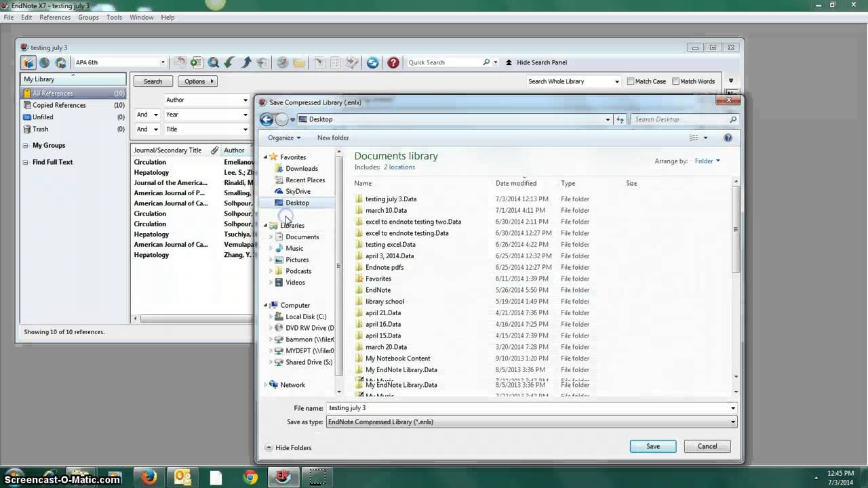Open the Tools menu

(x=114, y=17)
